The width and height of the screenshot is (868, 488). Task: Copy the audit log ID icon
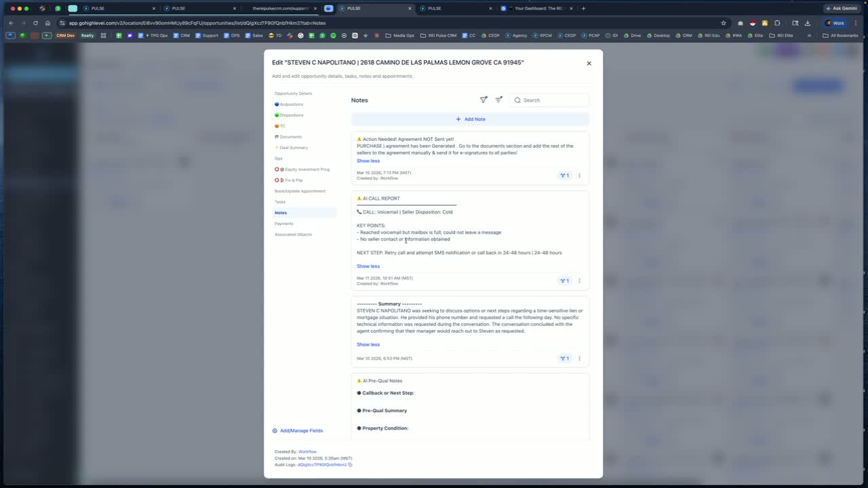pyautogui.click(x=350, y=465)
